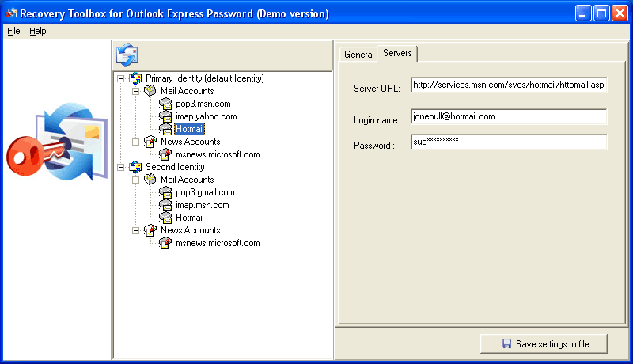The width and height of the screenshot is (633, 364).
Task: Click the Second Identity icon
Action: pos(135,167)
